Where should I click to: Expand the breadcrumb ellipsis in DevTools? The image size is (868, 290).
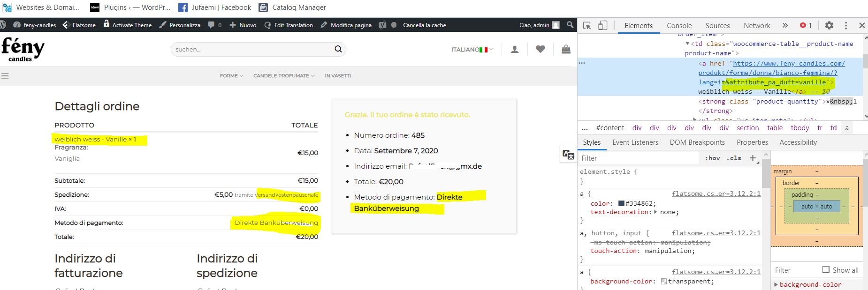click(x=585, y=128)
